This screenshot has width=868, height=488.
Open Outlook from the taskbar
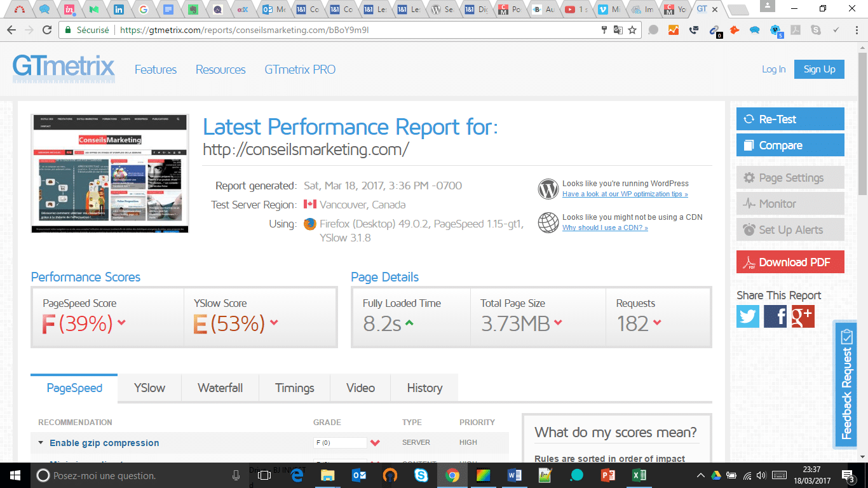pyautogui.click(x=358, y=475)
